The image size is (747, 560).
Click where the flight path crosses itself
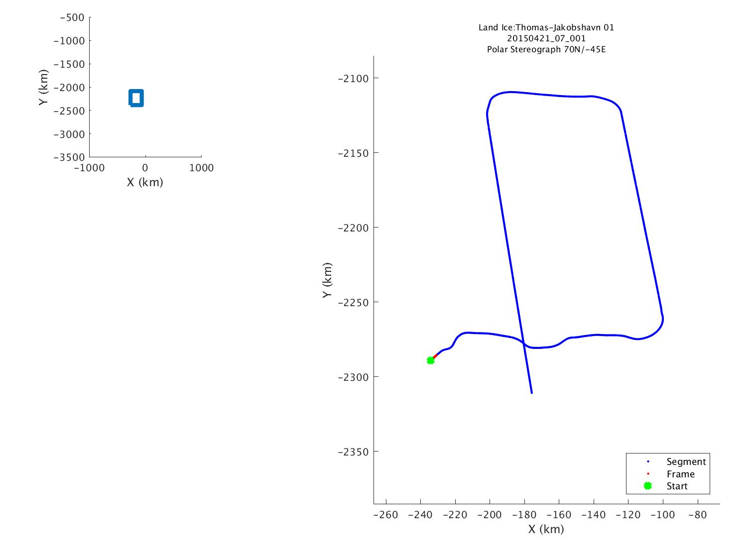coord(524,344)
